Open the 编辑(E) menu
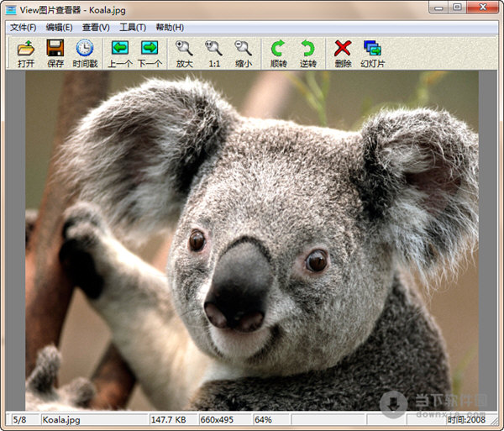 point(59,28)
